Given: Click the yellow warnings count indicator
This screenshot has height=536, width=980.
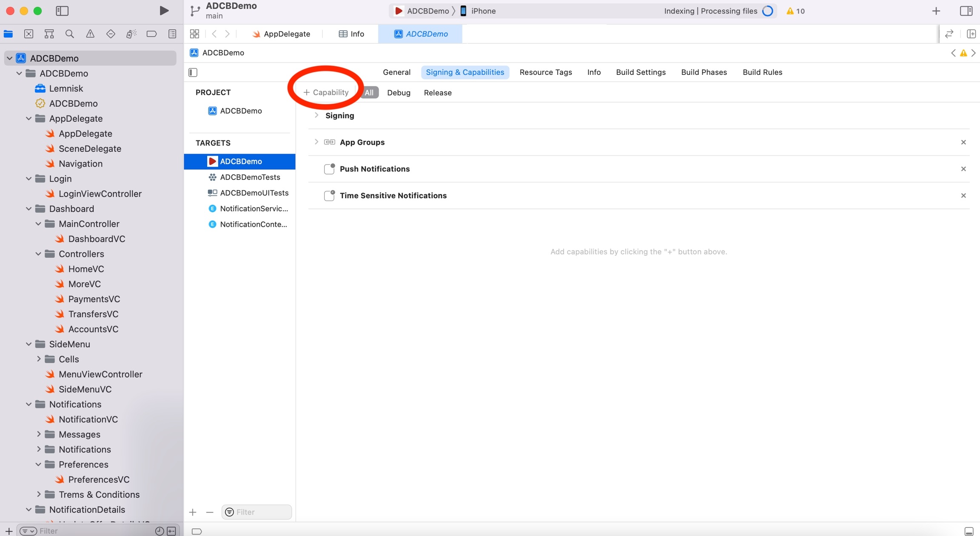Looking at the screenshot, I should click(x=795, y=11).
